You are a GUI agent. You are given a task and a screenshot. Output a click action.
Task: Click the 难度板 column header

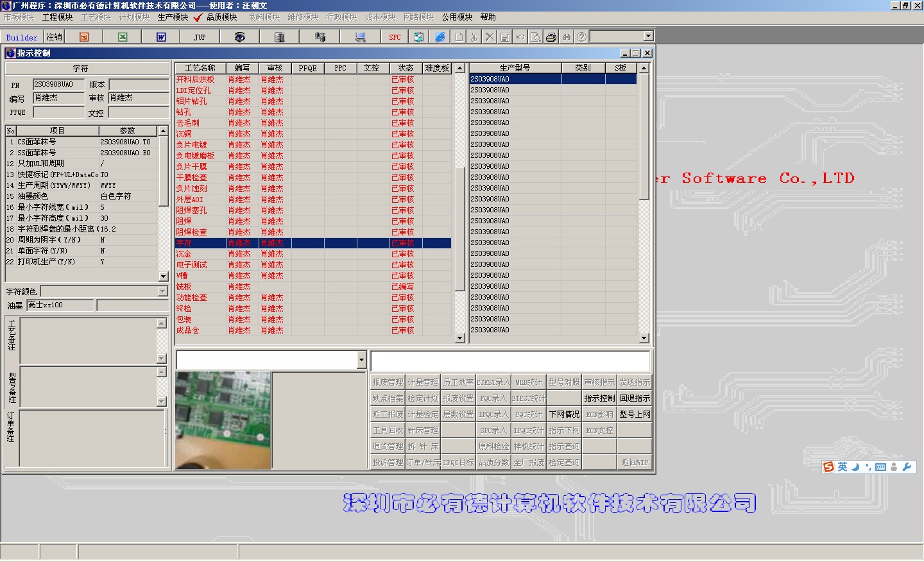(x=437, y=68)
